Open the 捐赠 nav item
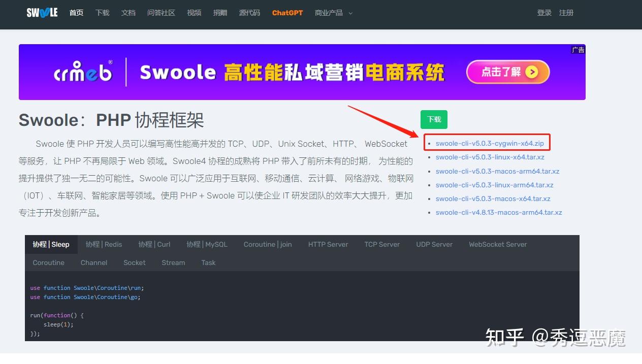Viewport: 642px width, 364px height. (x=220, y=13)
